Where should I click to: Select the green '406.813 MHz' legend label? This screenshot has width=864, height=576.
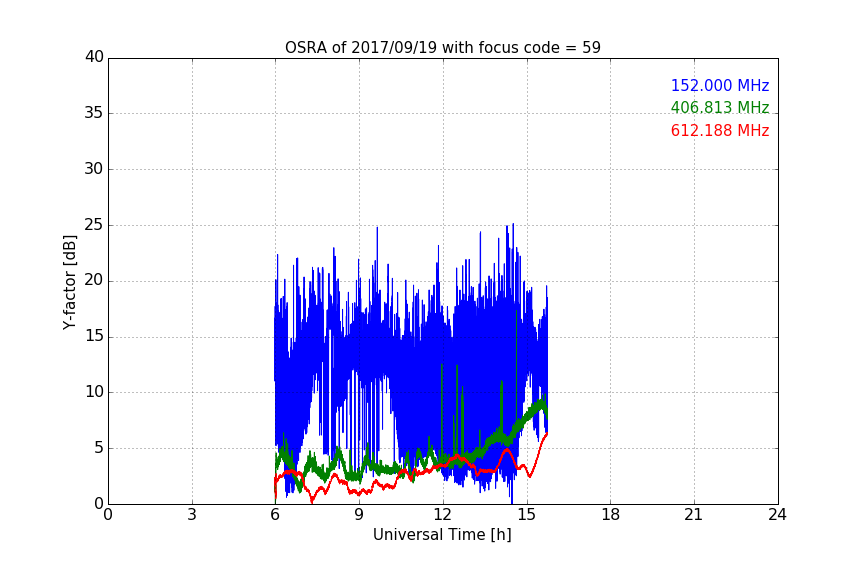[x=720, y=107]
